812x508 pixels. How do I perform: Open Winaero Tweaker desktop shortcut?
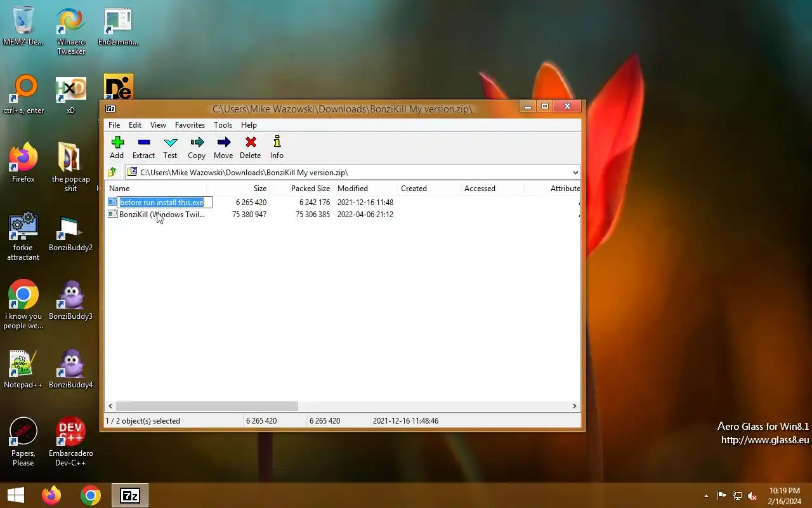71,32
